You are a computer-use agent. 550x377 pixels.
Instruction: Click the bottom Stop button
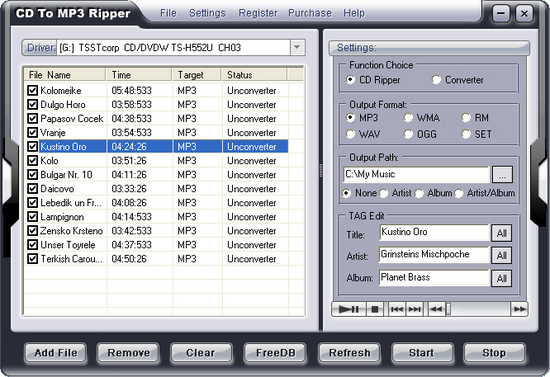pyautogui.click(x=494, y=353)
